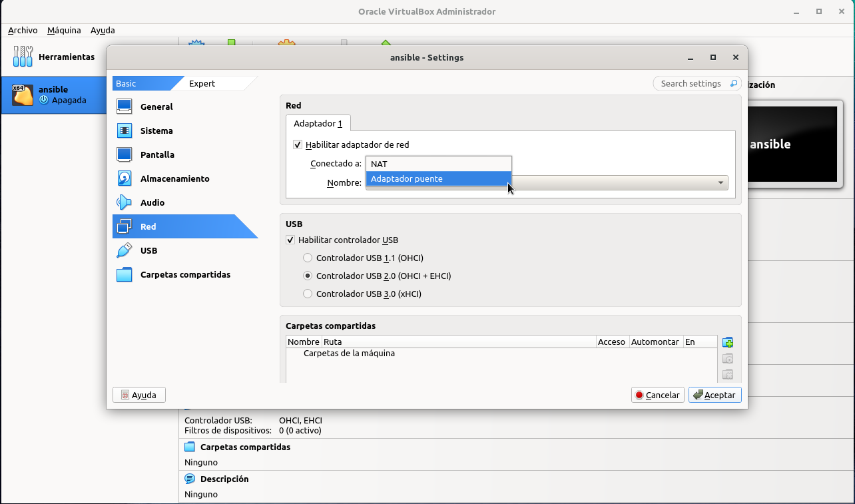The image size is (855, 504).
Task: Open the Máquina menu
Action: (64, 30)
